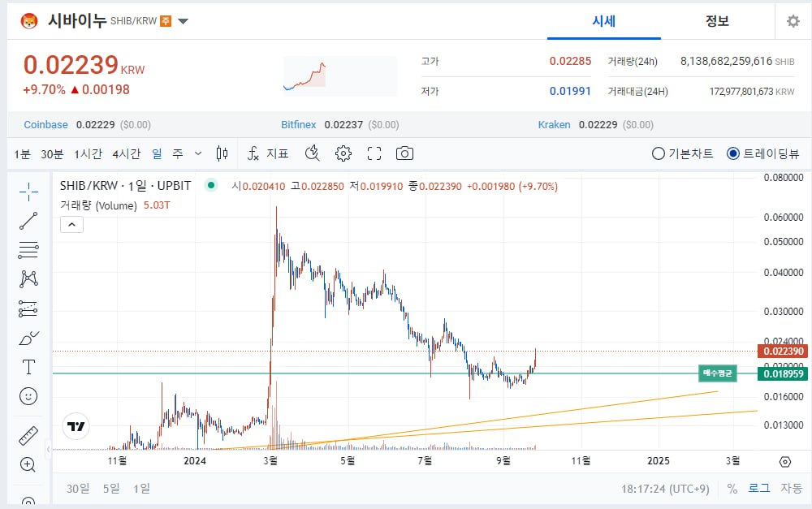The height and width of the screenshot is (509, 812).
Task: Toggle the 자동 auto scale
Action: click(791, 488)
